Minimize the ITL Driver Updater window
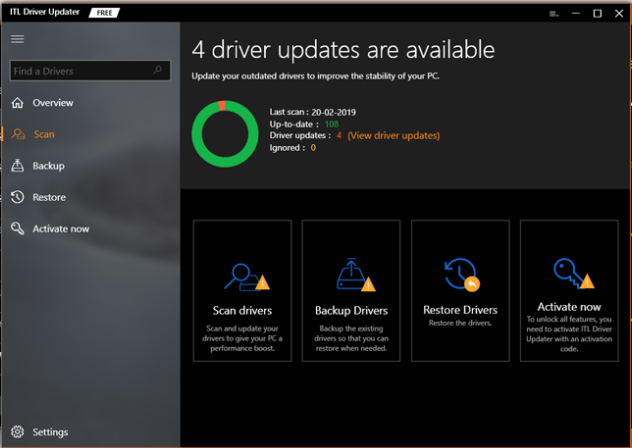The width and height of the screenshot is (632, 448). (576, 13)
